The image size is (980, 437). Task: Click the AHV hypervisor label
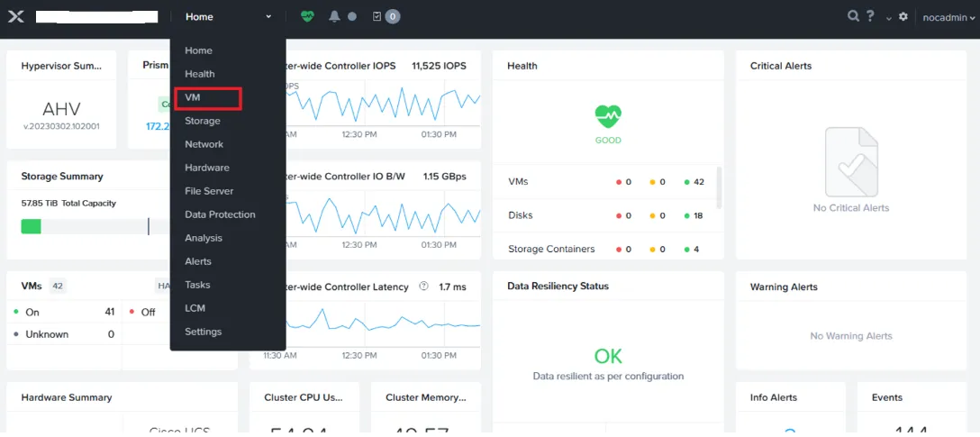pyautogui.click(x=61, y=109)
